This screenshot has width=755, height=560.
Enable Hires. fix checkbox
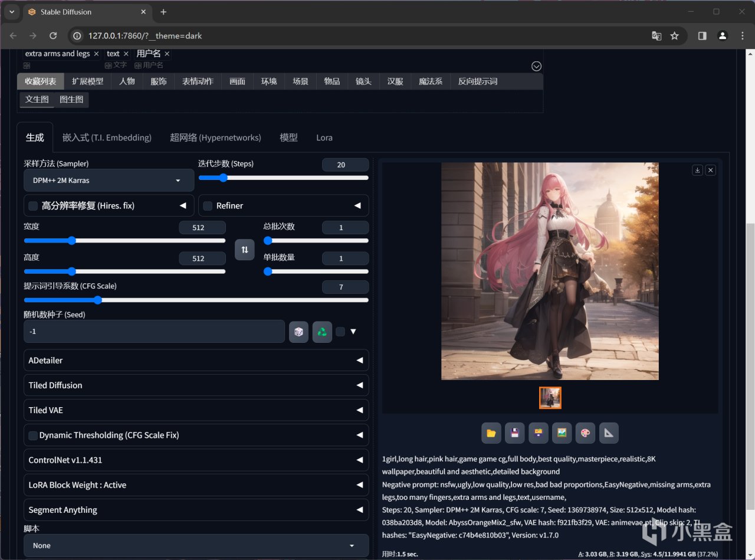tap(33, 206)
